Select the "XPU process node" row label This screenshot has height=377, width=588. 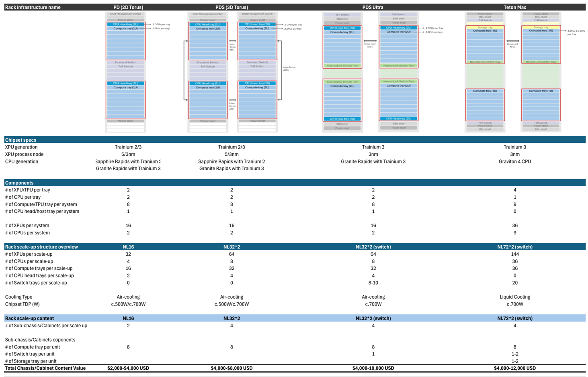[x=24, y=154]
